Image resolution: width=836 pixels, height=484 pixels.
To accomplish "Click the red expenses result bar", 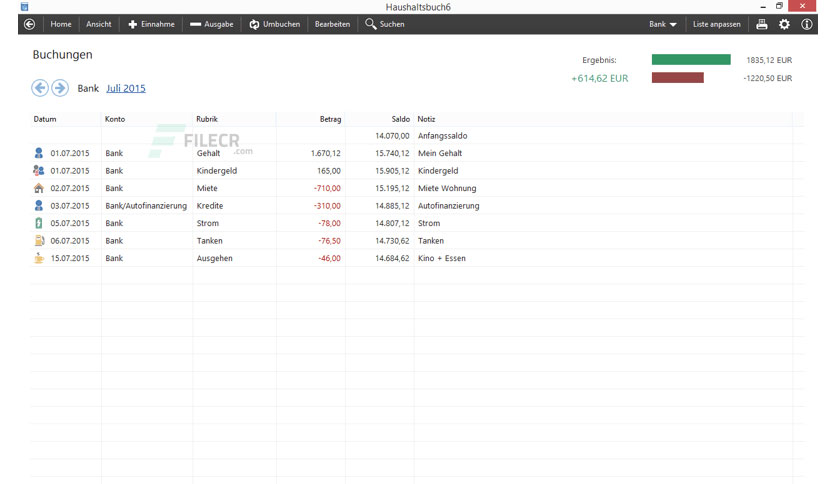I will coord(678,78).
